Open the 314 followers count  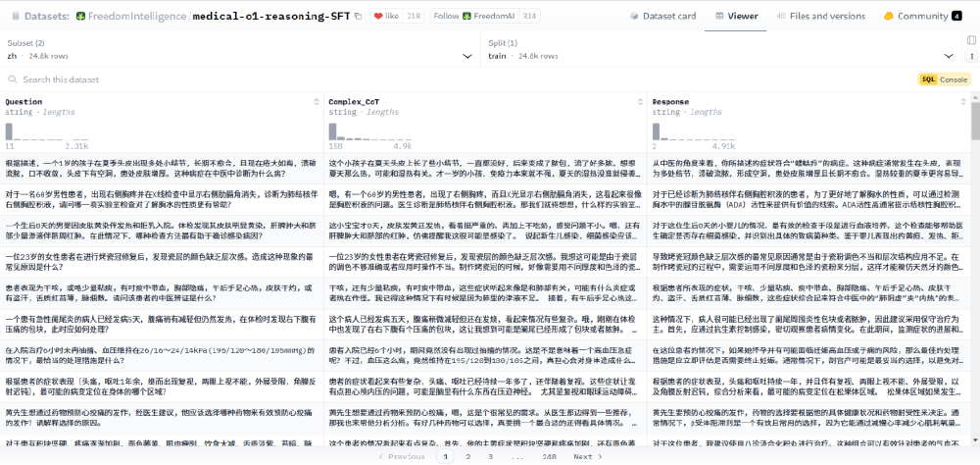(x=529, y=17)
